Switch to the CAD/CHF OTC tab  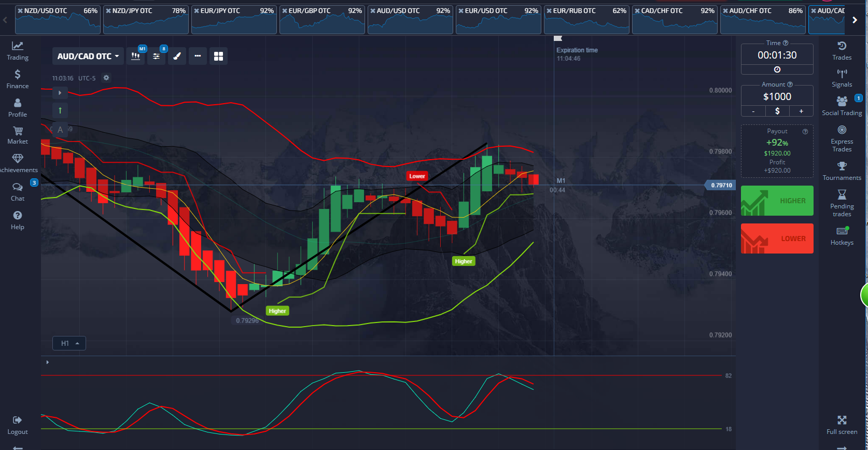tap(674, 20)
